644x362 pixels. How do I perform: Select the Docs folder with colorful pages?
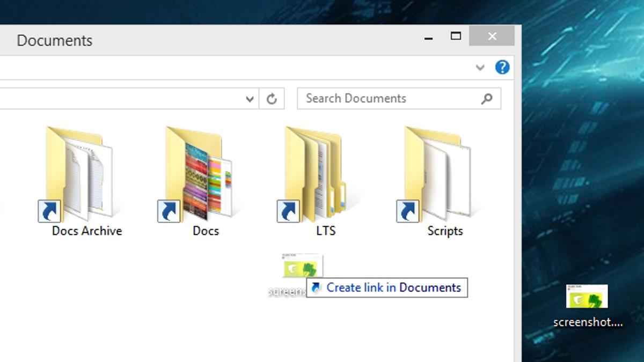tap(200, 174)
